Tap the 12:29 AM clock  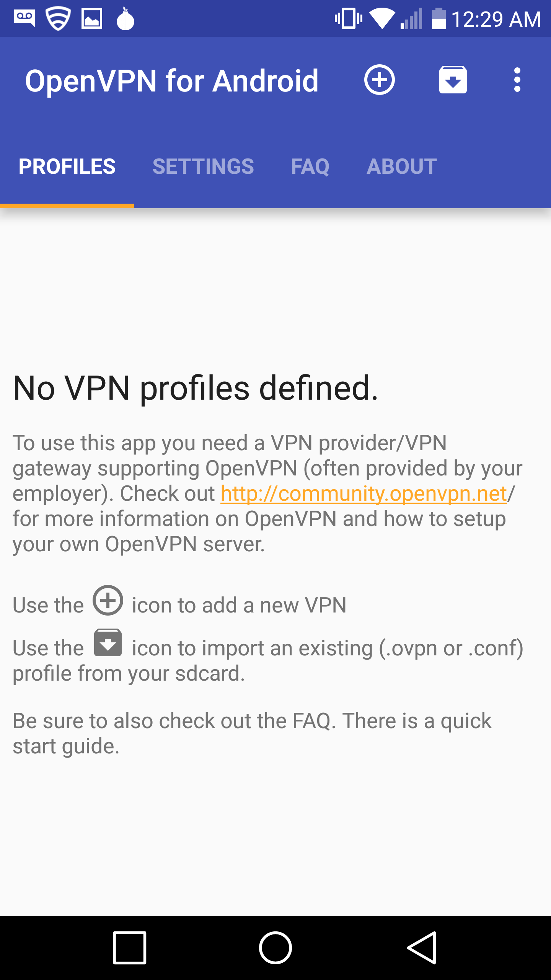click(496, 19)
